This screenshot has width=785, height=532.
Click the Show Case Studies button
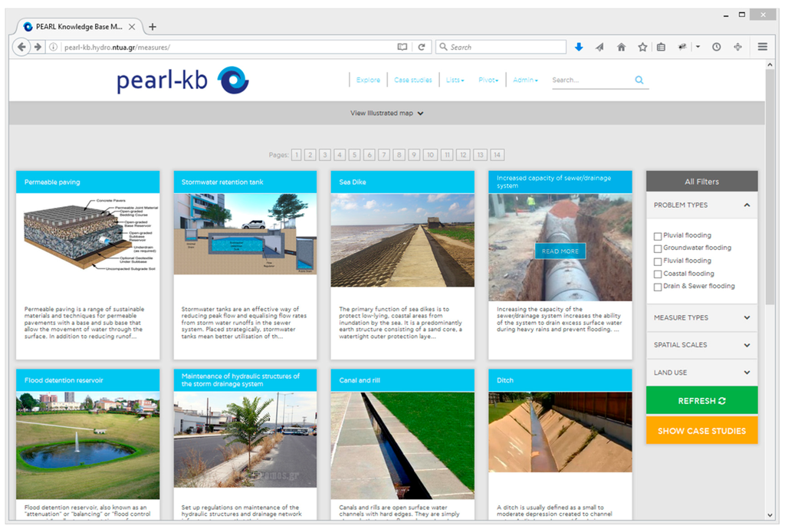(701, 431)
